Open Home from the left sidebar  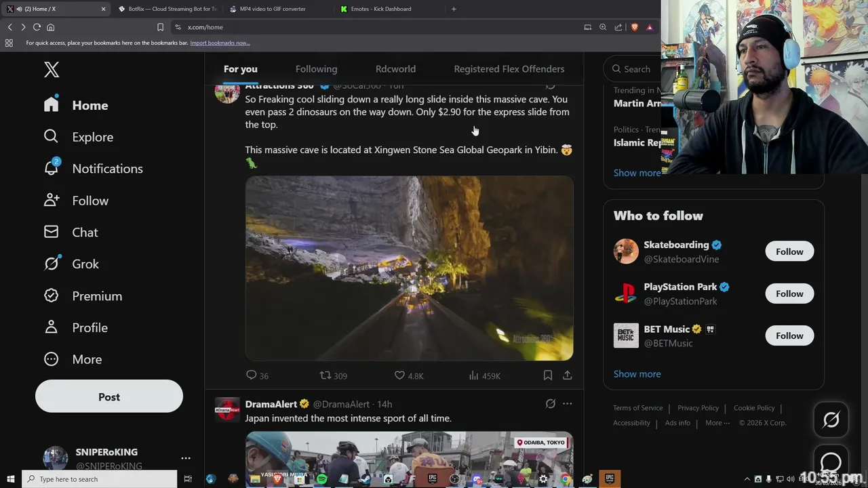click(x=76, y=105)
